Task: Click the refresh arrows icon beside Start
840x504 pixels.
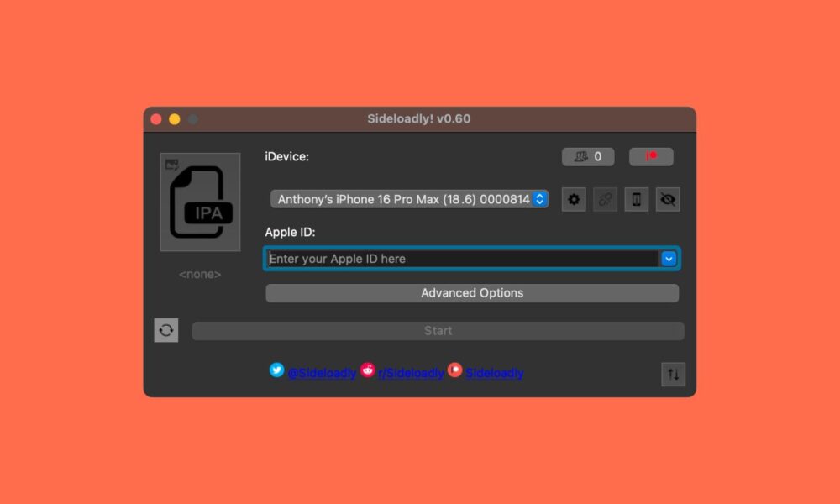Action: point(166,330)
